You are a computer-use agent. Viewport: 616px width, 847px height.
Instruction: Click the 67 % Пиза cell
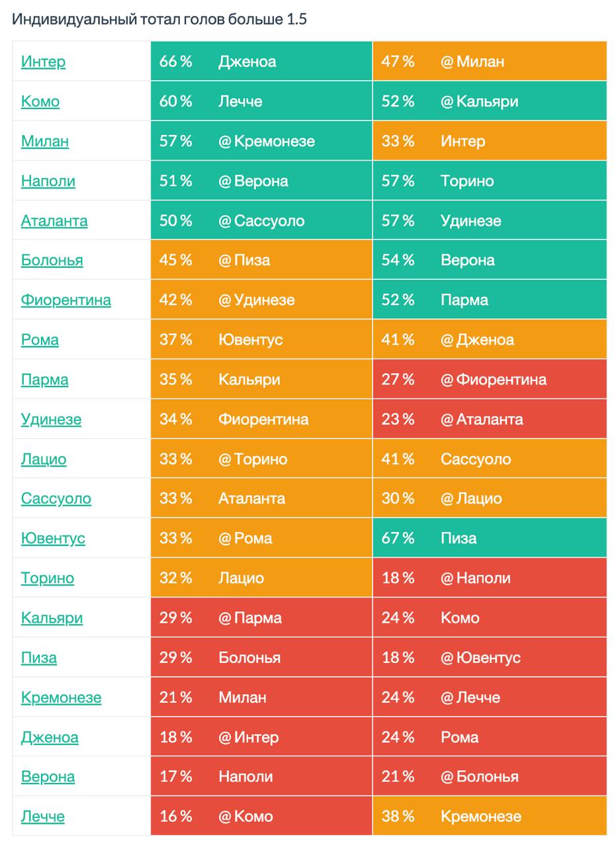[489, 538]
